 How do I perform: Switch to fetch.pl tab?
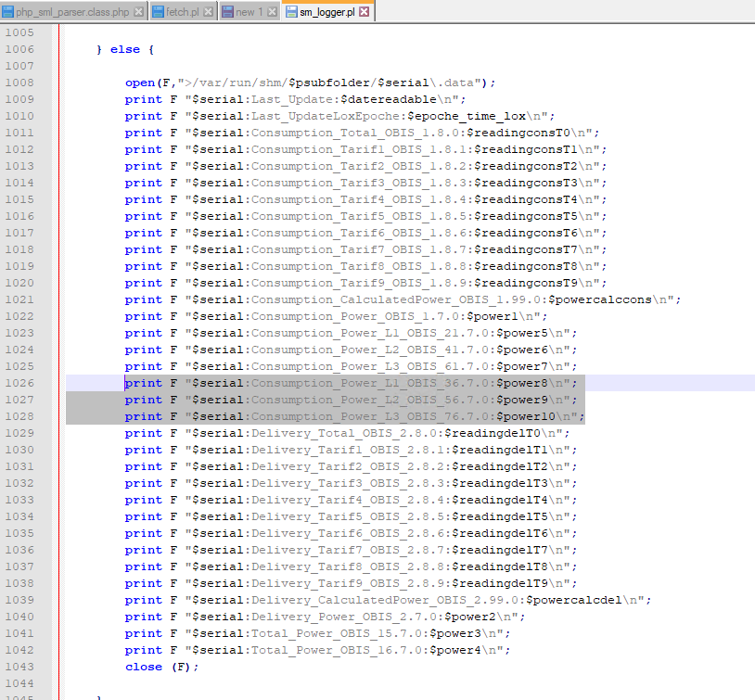(183, 12)
